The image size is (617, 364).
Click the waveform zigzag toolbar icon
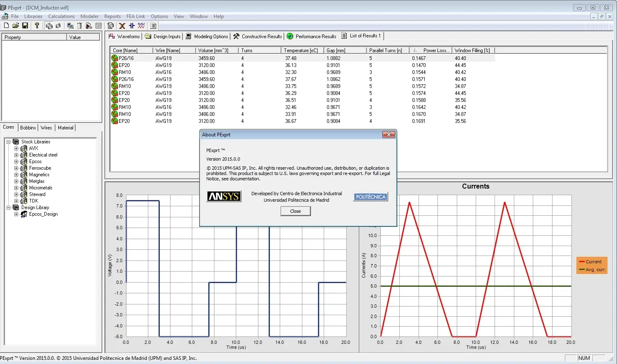click(141, 25)
